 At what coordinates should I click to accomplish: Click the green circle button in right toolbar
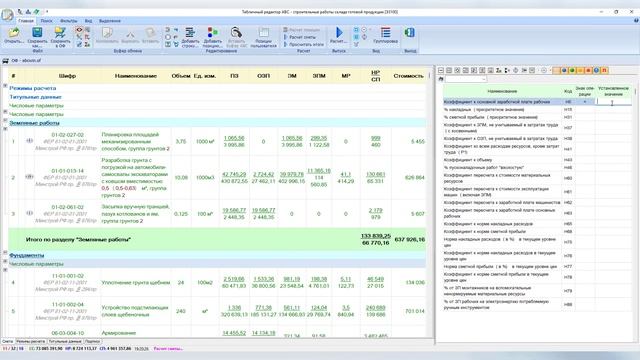coord(572,71)
